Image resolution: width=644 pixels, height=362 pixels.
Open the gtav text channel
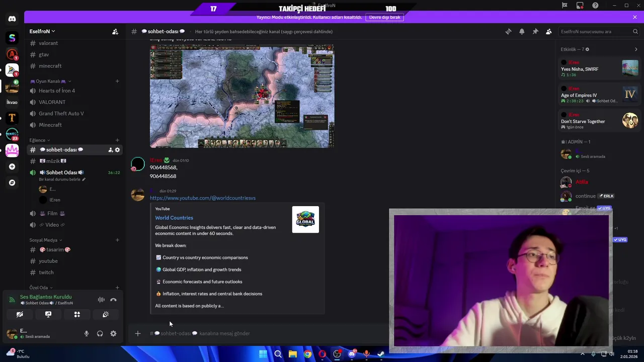74,54
